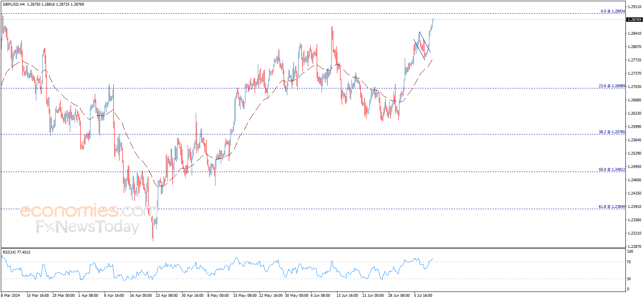Click the 1.23560 price scale value
Image resolution: width=644 pixels, height=300 pixels.
click(x=635, y=220)
